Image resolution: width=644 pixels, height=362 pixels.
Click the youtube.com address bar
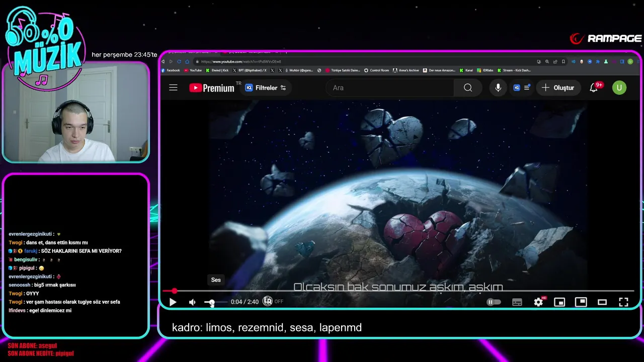coord(365,61)
